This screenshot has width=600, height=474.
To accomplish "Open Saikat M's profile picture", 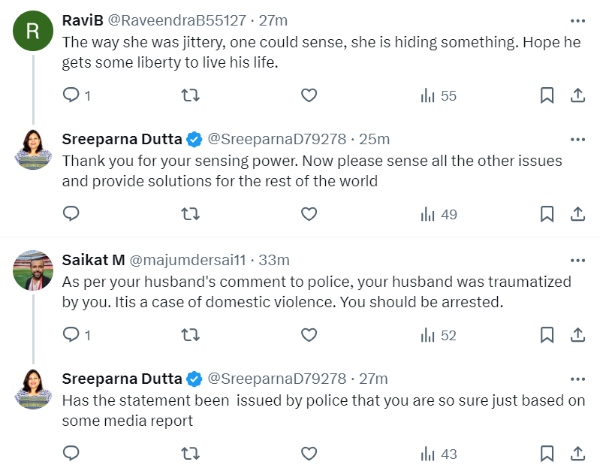I will pos(32,269).
